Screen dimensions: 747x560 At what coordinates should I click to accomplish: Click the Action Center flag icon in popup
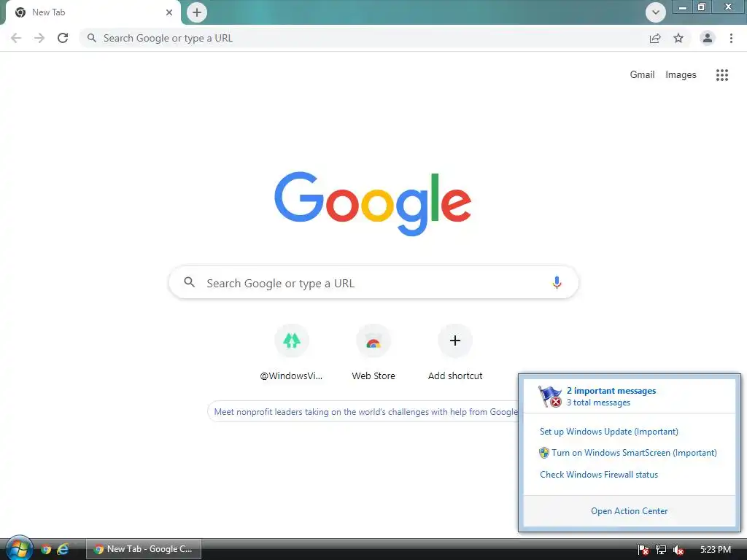click(550, 397)
